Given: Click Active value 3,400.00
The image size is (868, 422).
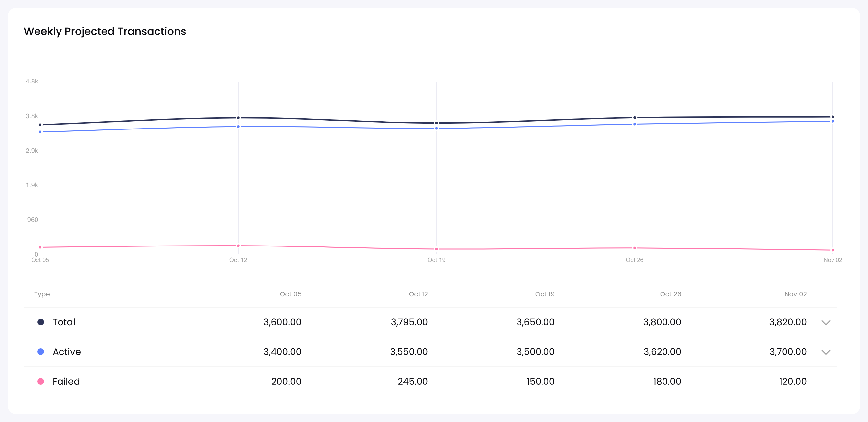Looking at the screenshot, I should coord(282,352).
